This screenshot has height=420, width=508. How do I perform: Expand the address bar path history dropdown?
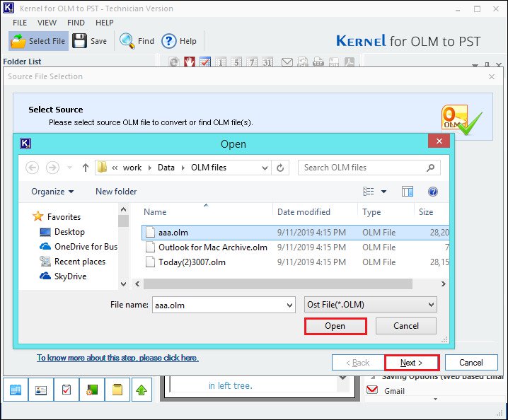265,168
